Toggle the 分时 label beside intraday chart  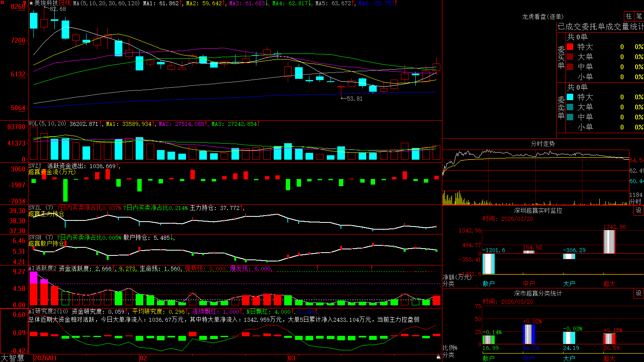636,202
